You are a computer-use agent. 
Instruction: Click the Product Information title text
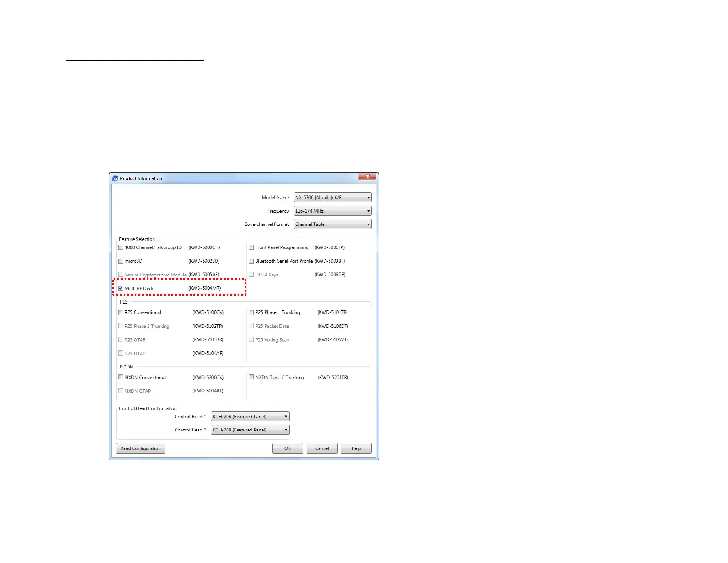pos(141,178)
